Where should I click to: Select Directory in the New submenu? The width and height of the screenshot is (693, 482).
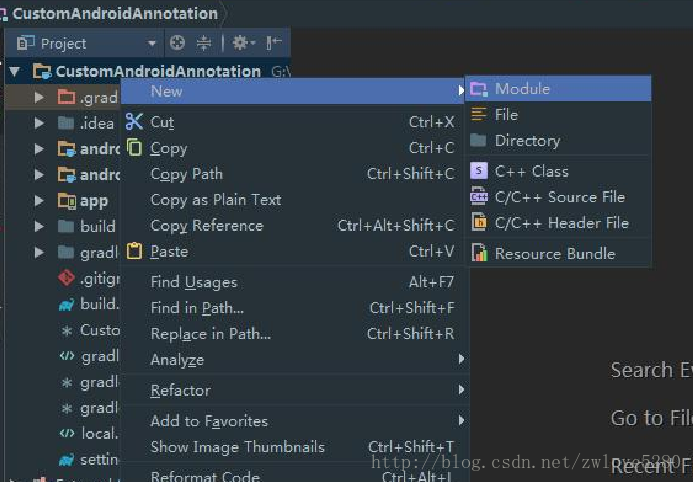click(558, 140)
